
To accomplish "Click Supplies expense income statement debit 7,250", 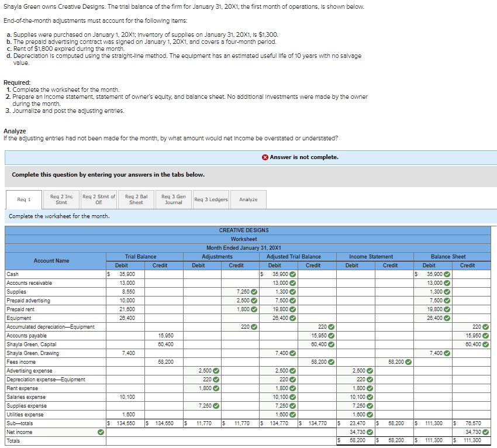I will 356,406.
